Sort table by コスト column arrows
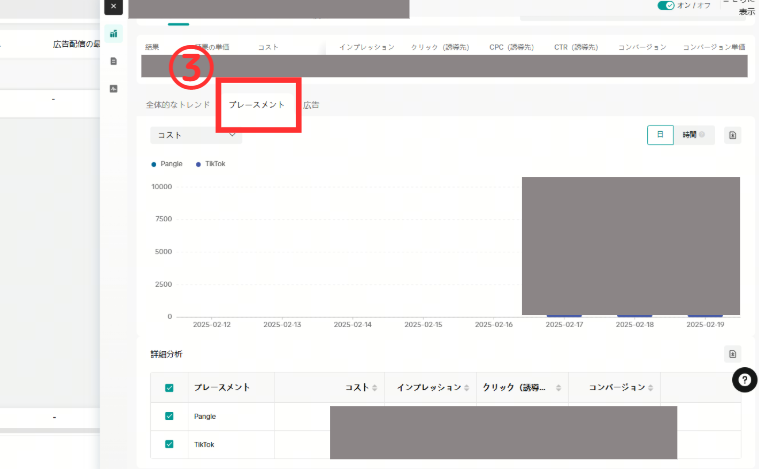This screenshot has height=469, width=759. click(x=375, y=388)
